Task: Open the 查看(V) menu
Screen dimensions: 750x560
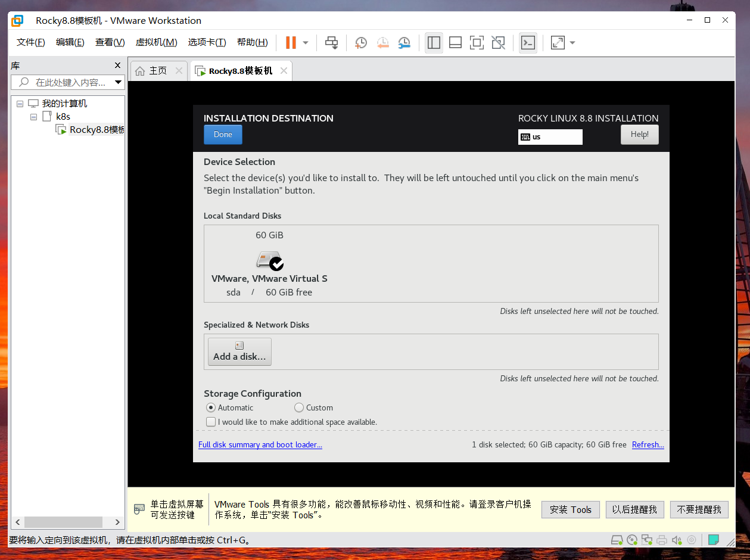Action: [x=110, y=42]
